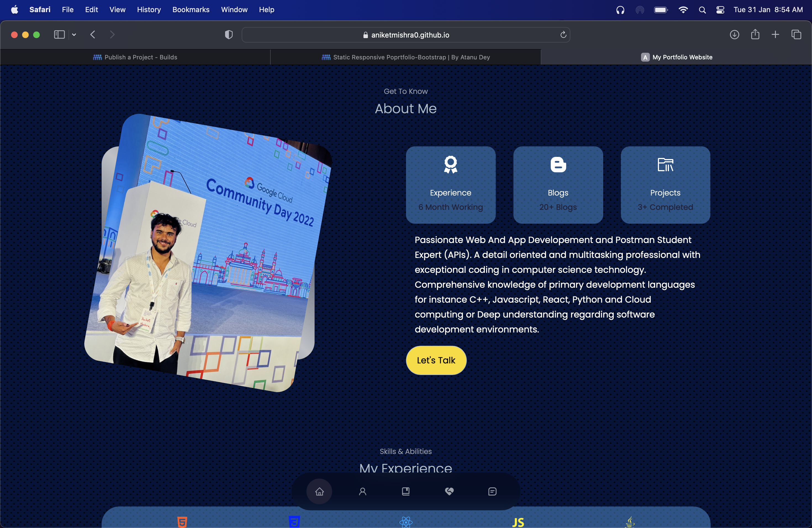The image size is (812, 528).
Task: Click the HTML5 skill icon
Action: point(182,522)
